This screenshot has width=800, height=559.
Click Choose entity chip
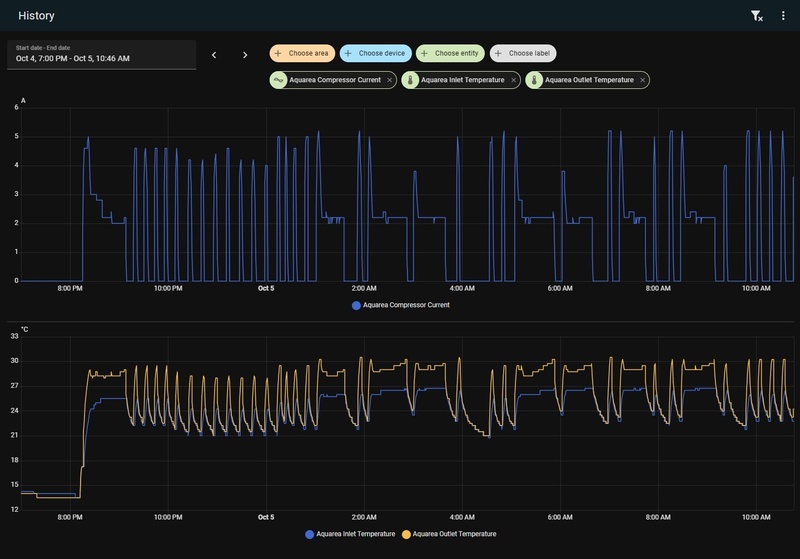coord(450,53)
